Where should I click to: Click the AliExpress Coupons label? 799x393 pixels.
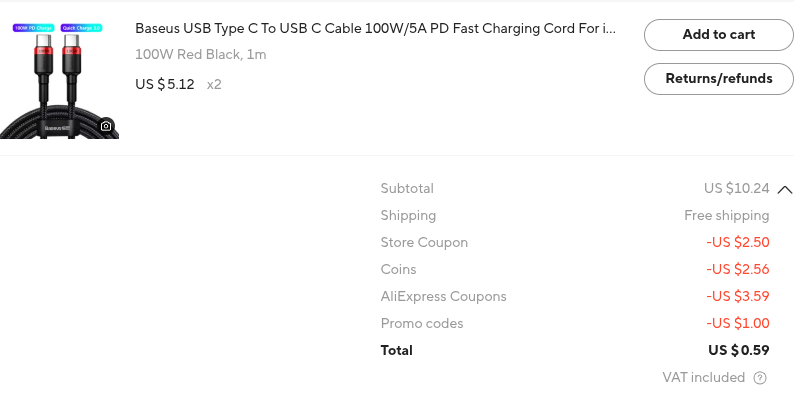pos(443,296)
